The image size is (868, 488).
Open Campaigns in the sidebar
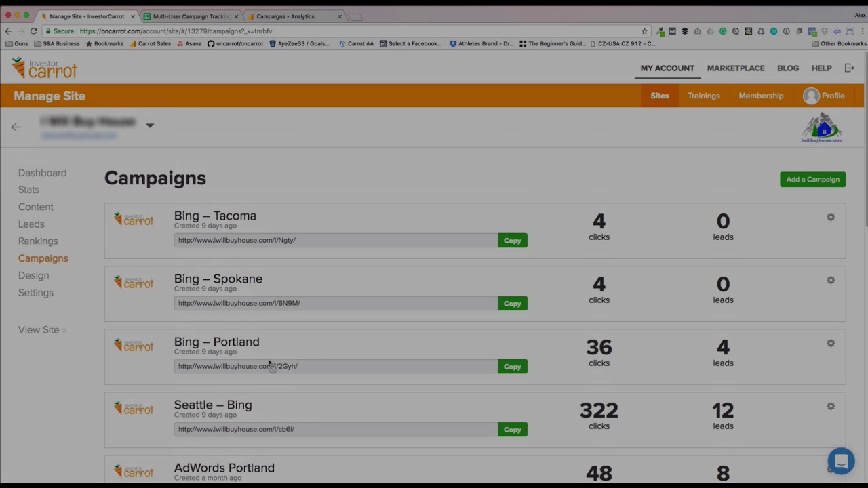click(x=43, y=258)
